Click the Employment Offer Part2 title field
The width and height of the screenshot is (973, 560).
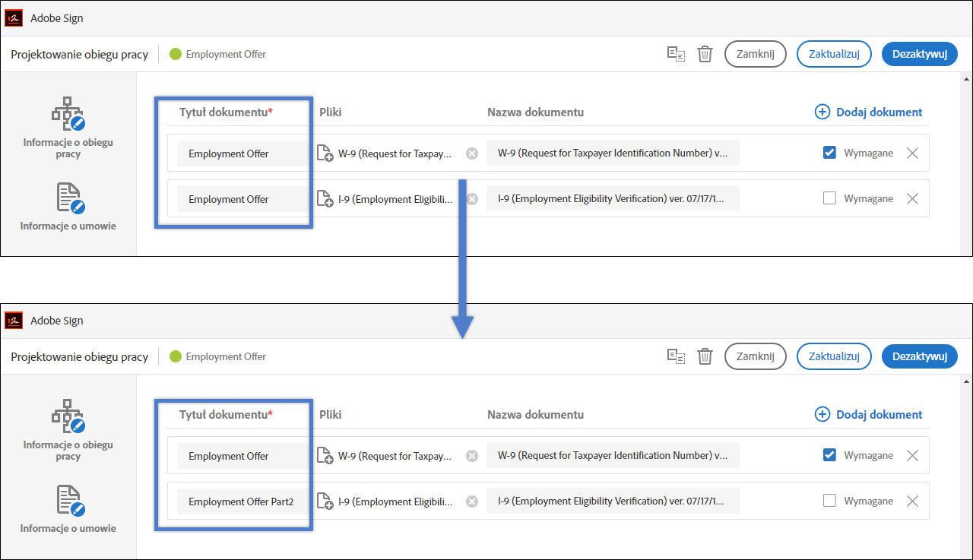(241, 501)
